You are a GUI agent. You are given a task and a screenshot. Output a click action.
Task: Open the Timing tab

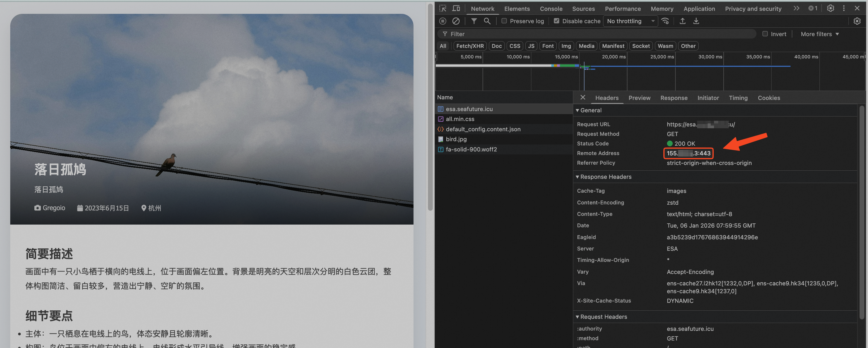point(738,98)
